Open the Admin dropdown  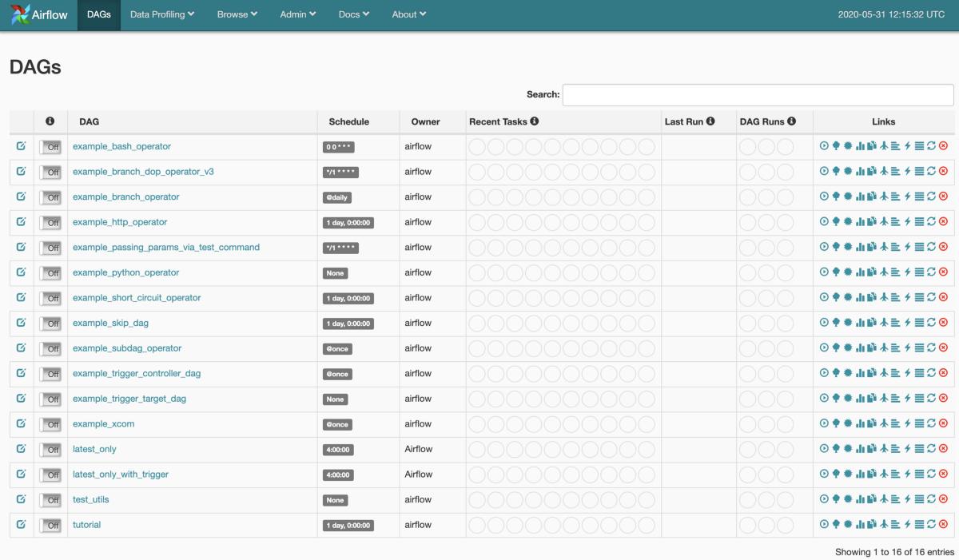[297, 14]
